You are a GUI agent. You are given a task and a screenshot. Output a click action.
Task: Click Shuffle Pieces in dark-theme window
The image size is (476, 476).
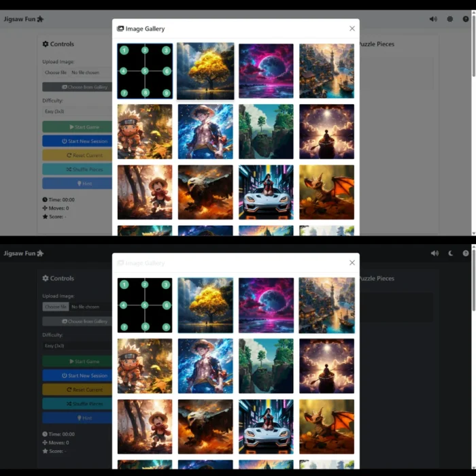coord(77,404)
